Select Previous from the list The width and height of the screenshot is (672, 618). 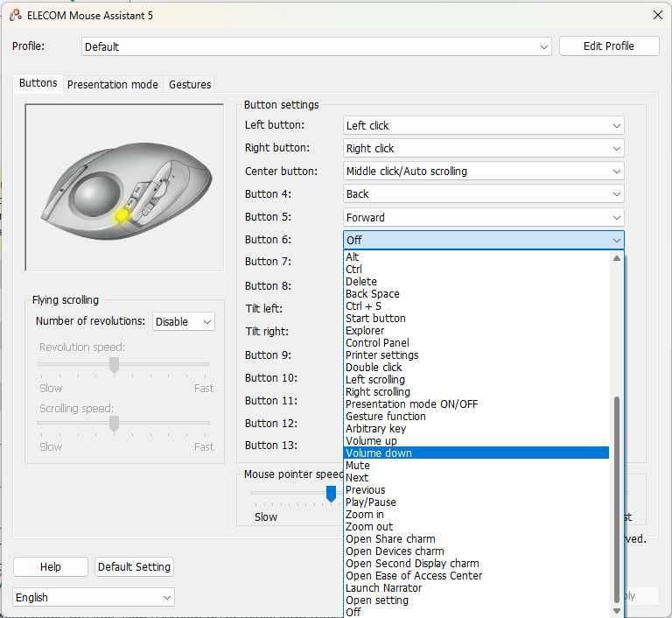tap(477, 490)
